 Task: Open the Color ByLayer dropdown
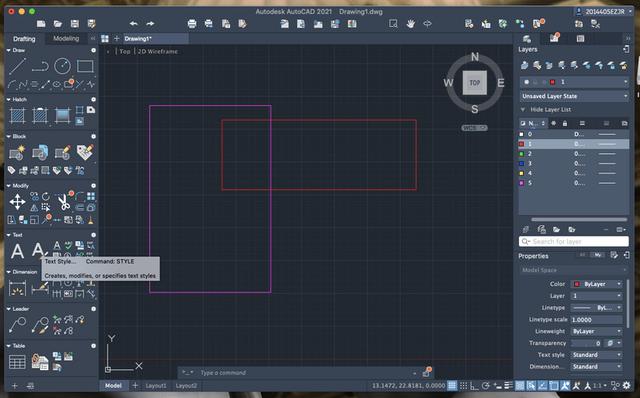pyautogui.click(x=597, y=284)
